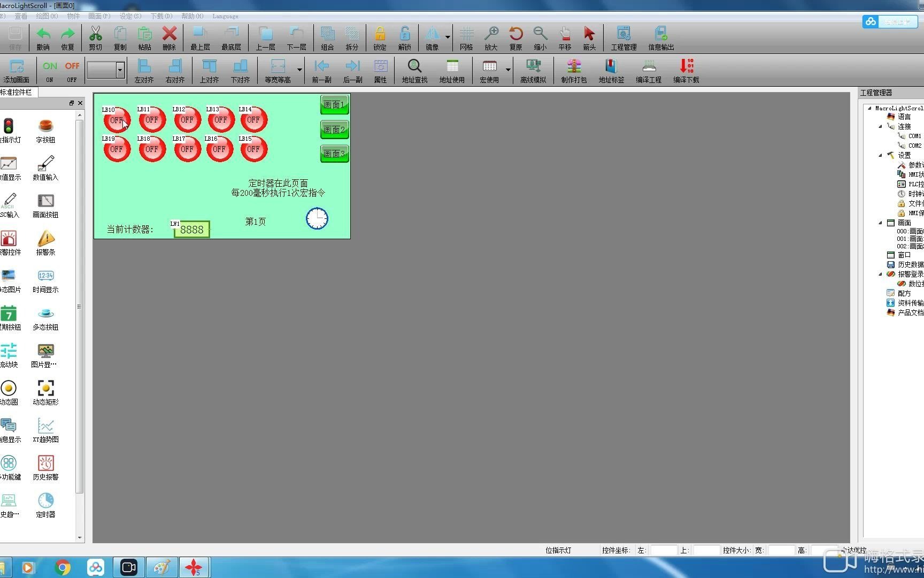Screen dimensions: 924x578
Task: Open the state combo box in toolbar
Action: pyautogui.click(x=120, y=70)
